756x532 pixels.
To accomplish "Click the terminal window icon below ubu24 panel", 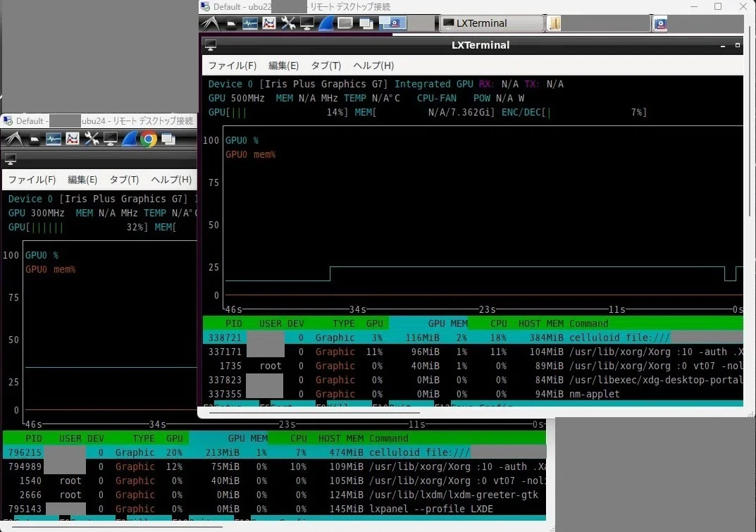I will point(10,159).
